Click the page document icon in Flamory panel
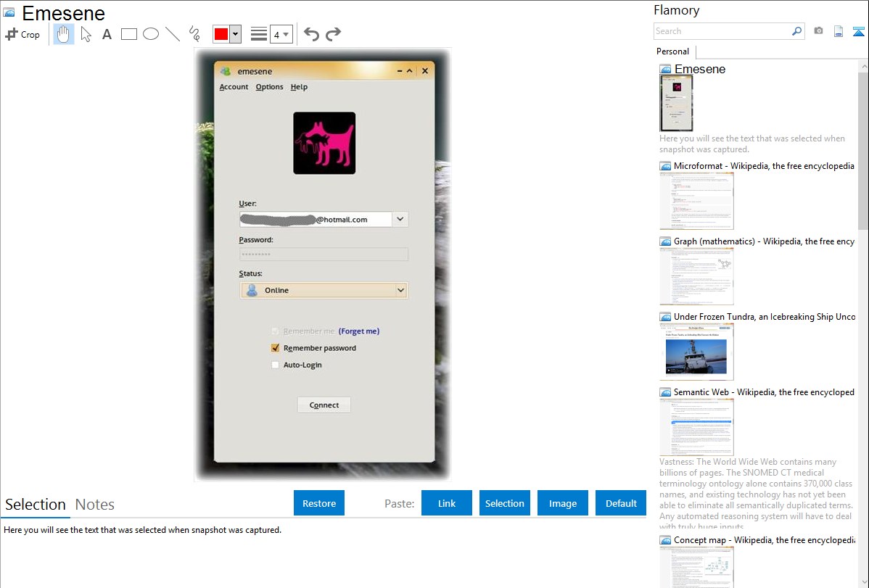Screen dimensions: 869x588 (x=839, y=31)
